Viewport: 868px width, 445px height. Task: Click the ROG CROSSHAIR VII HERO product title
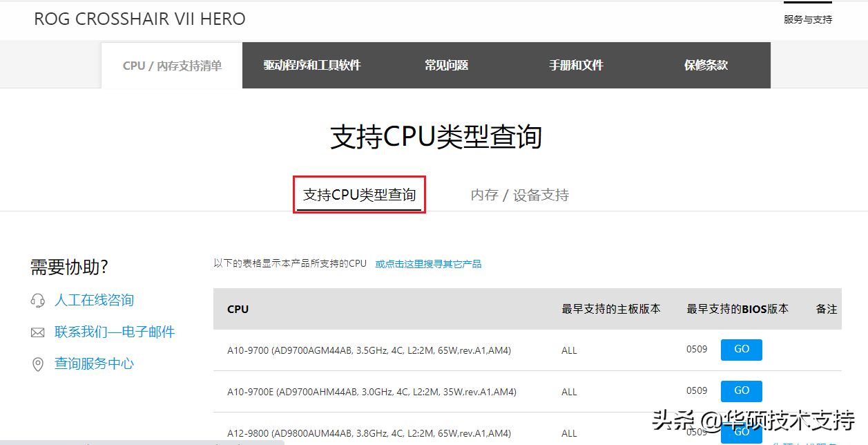point(139,19)
